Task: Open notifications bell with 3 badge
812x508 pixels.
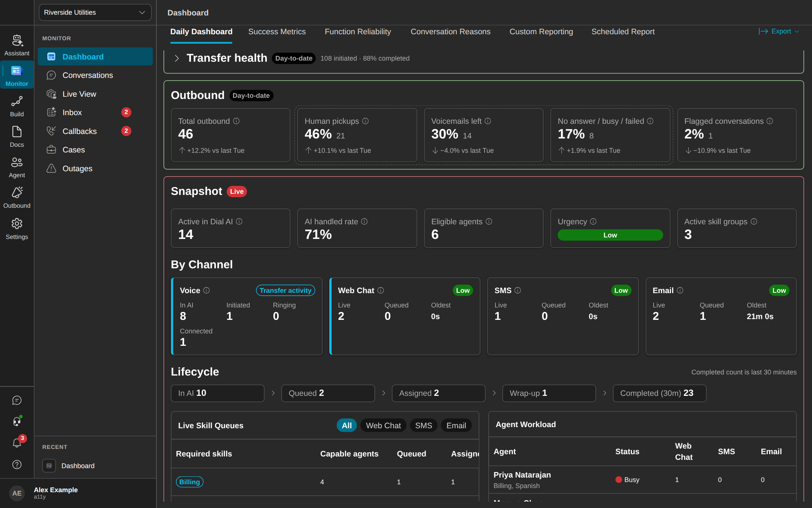Action: pos(17,443)
